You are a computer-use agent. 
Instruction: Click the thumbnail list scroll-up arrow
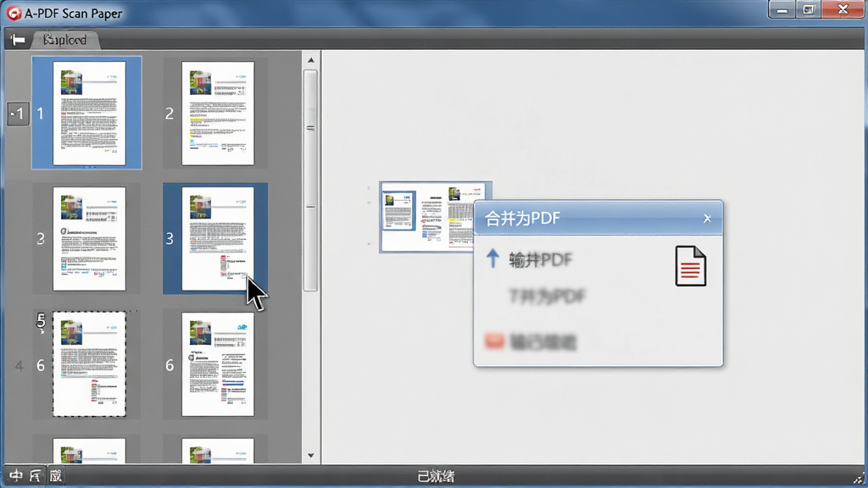pos(310,60)
